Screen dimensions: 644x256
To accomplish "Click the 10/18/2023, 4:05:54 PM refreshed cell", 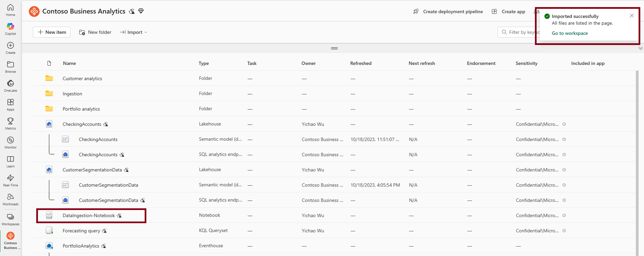I will pyautogui.click(x=375, y=185).
